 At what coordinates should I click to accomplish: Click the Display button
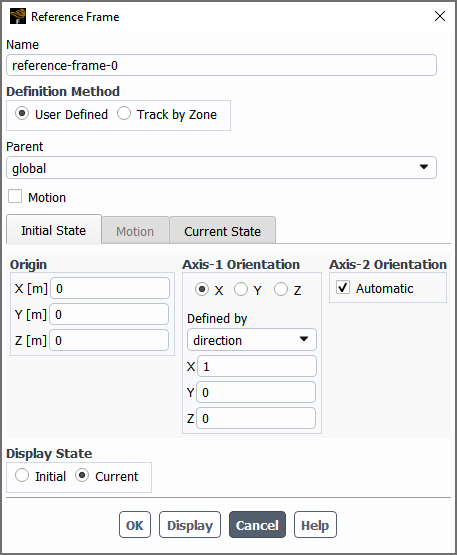[x=190, y=525]
